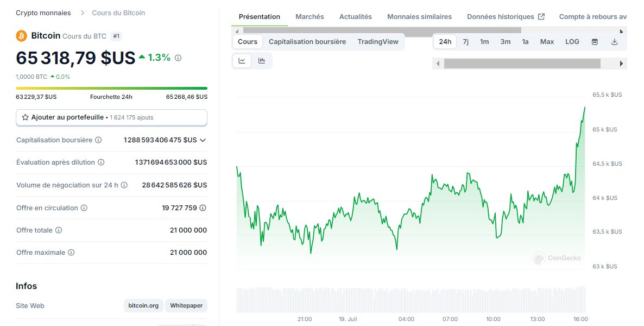Select the TradingView chart option
Image resolution: width=644 pixels, height=326 pixels.
(x=378, y=41)
